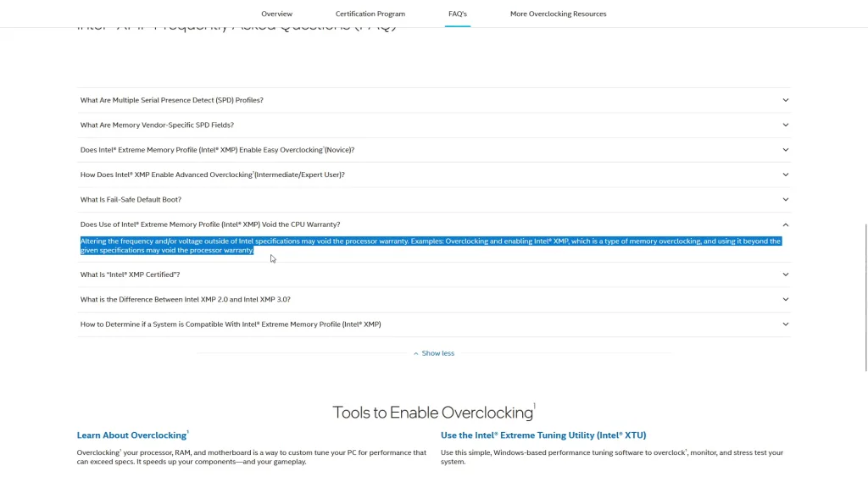
Task: Click "How Does Intel XMP Enable Advanced Overclocking" question
Action: pyautogui.click(x=213, y=175)
